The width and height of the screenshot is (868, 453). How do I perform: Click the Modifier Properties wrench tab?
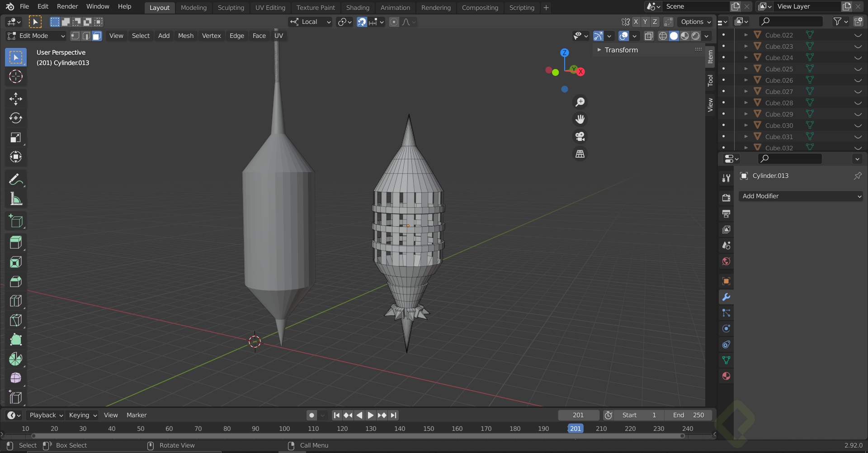(x=726, y=297)
